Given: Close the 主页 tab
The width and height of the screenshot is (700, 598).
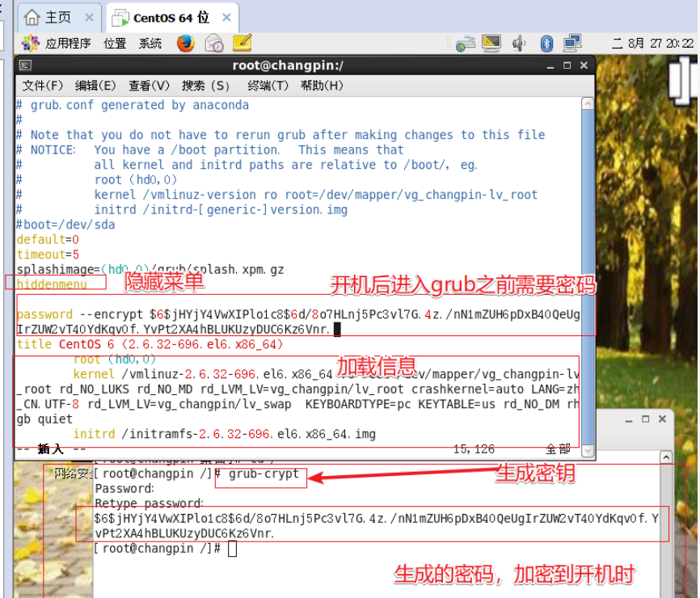Looking at the screenshot, I should pos(89,18).
